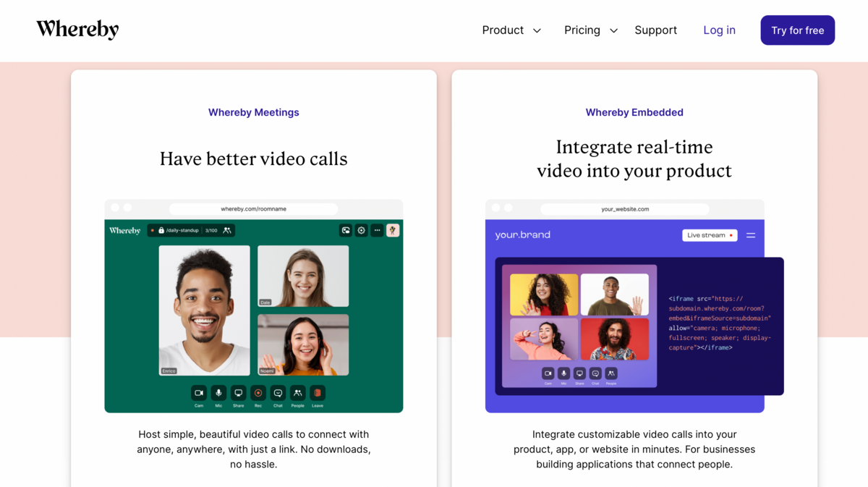Click the Whereby logo in the site header
The height and width of the screenshot is (487, 868).
77,30
